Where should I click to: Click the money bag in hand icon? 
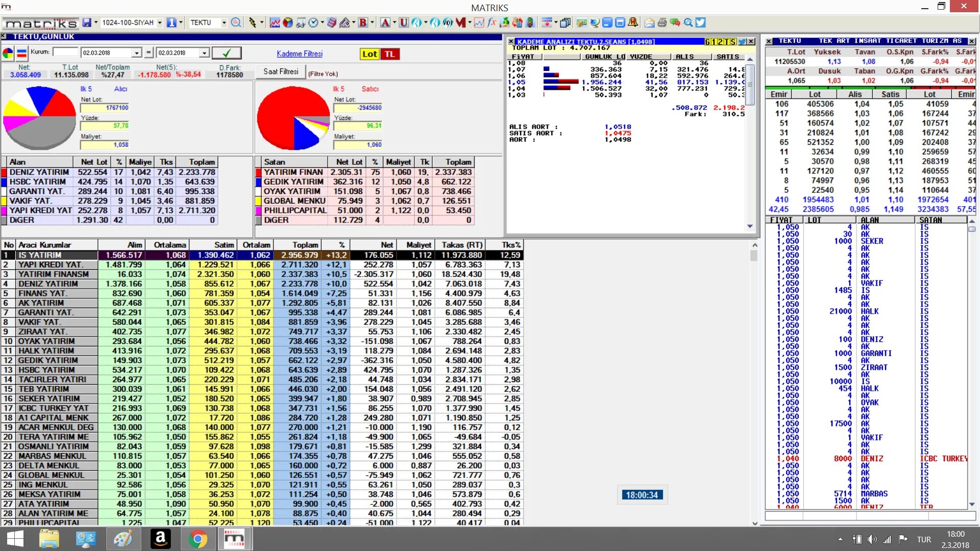tap(505, 22)
